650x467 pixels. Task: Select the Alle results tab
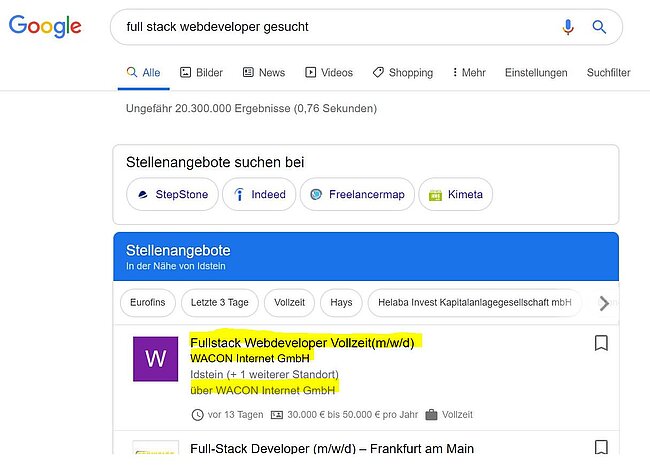tap(143, 73)
